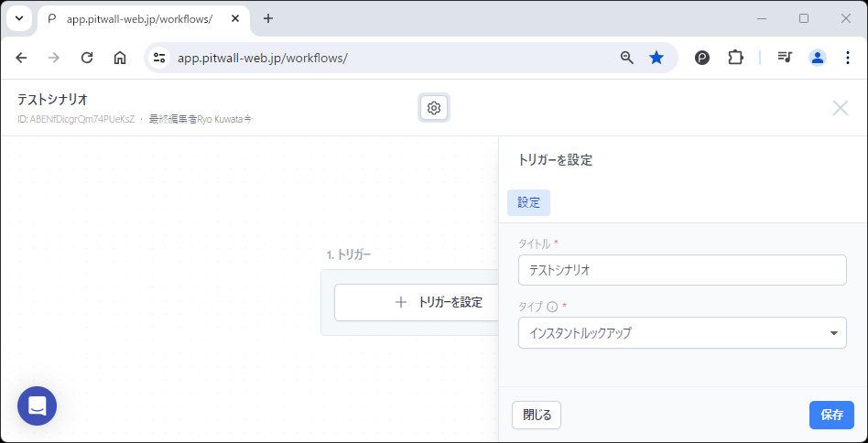Open the media controls icon
The width and height of the screenshot is (868, 443).
click(785, 58)
